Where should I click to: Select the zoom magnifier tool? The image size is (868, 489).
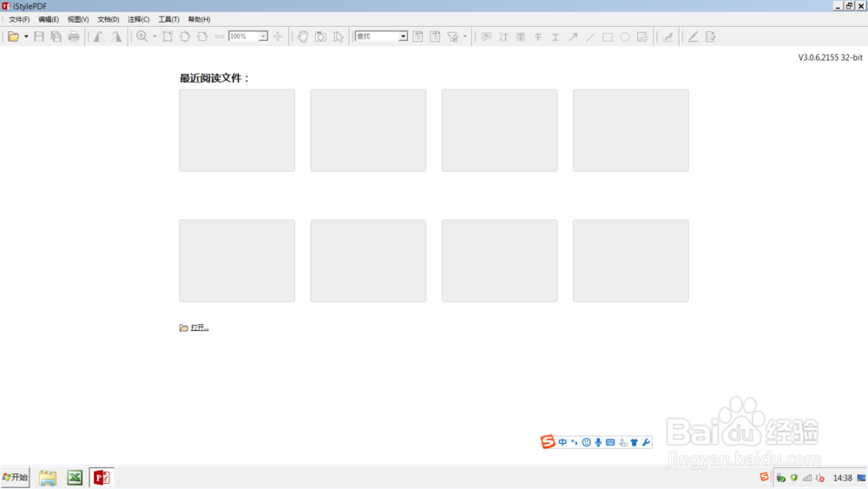point(142,36)
